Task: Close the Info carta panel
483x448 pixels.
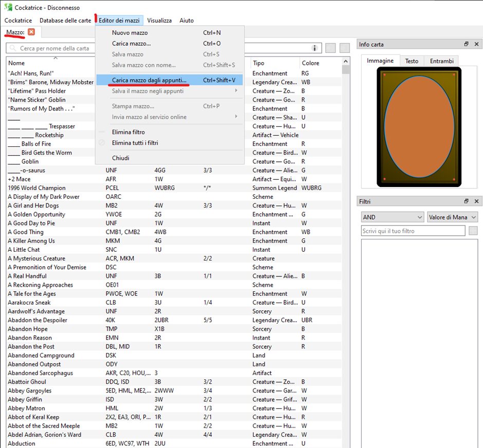Action: point(476,44)
